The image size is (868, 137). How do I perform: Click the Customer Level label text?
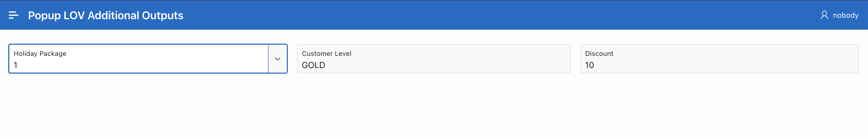point(326,54)
